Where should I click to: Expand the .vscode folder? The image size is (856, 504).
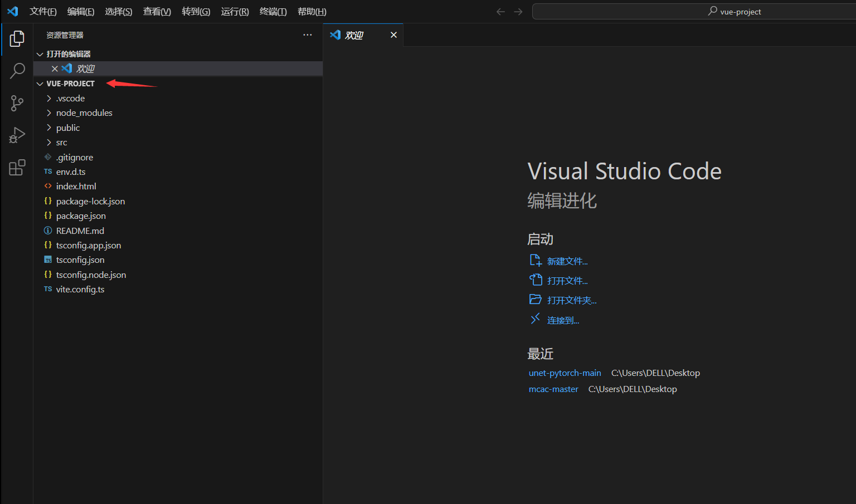(x=49, y=98)
